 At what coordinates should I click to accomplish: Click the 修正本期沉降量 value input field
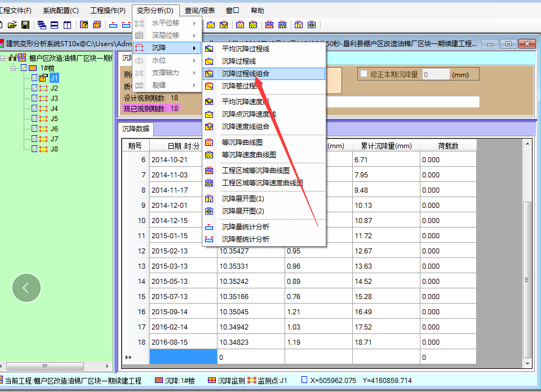click(436, 74)
